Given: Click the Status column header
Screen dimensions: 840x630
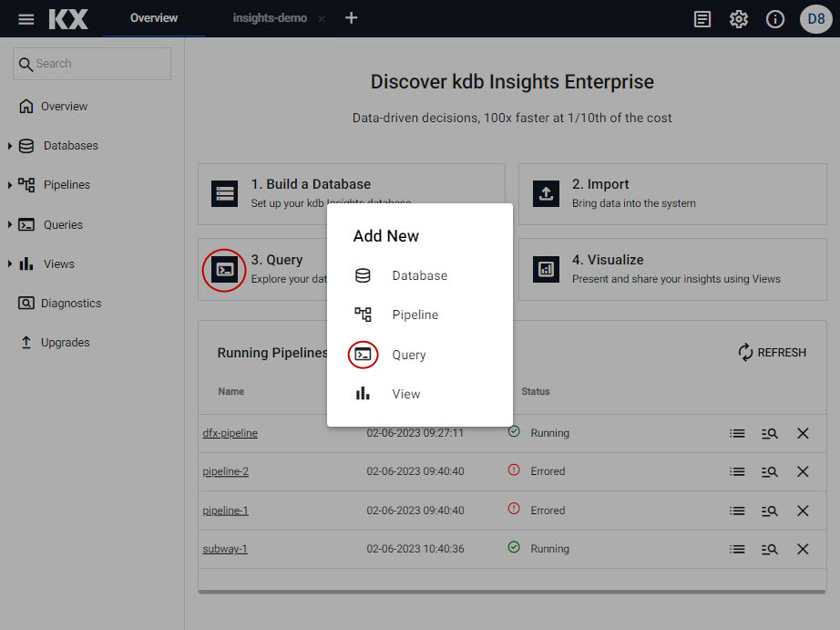Looking at the screenshot, I should pyautogui.click(x=536, y=391).
